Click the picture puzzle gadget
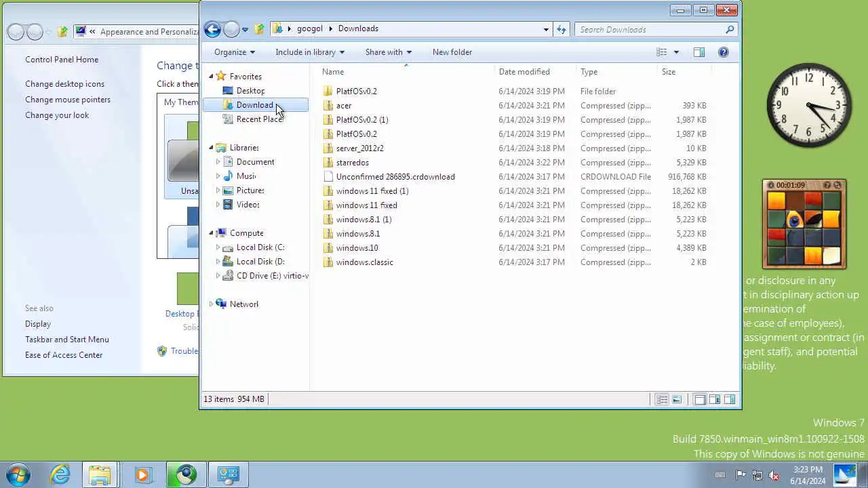Screen dimensions: 868x488 tap(804, 224)
